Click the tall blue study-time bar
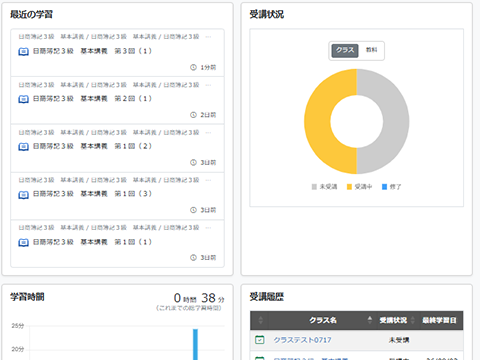 point(195,344)
